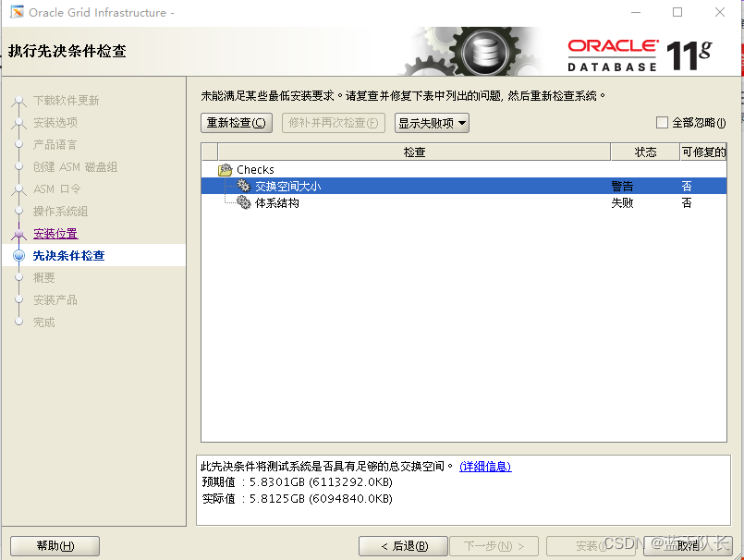The width and height of the screenshot is (744, 560).
Task: Click the 安装位置 step node icon
Action: click(19, 234)
